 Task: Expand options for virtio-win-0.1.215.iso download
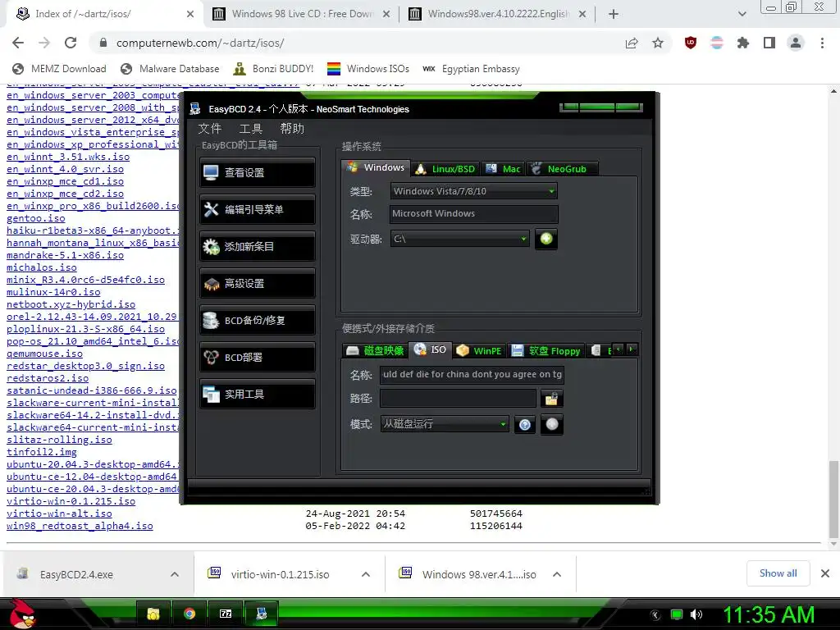point(366,574)
